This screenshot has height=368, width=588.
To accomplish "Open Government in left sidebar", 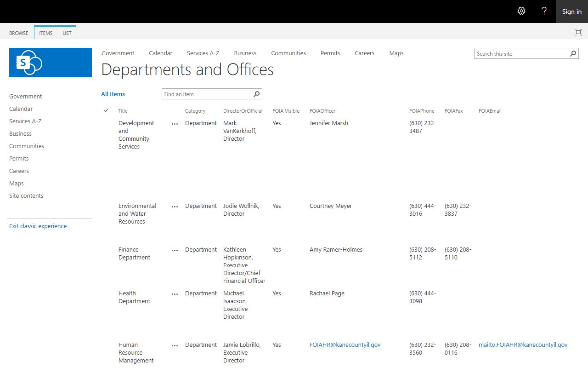I will point(26,97).
